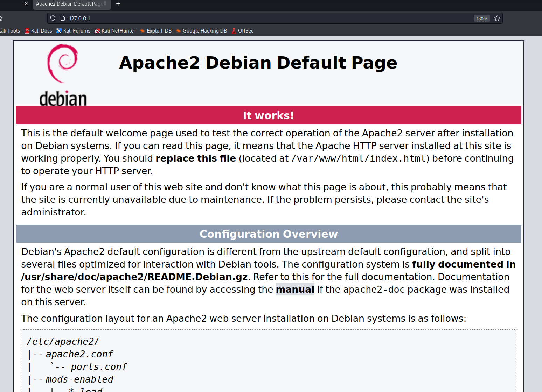Select the Apache2 Debian Default Page tab

tap(72, 4)
